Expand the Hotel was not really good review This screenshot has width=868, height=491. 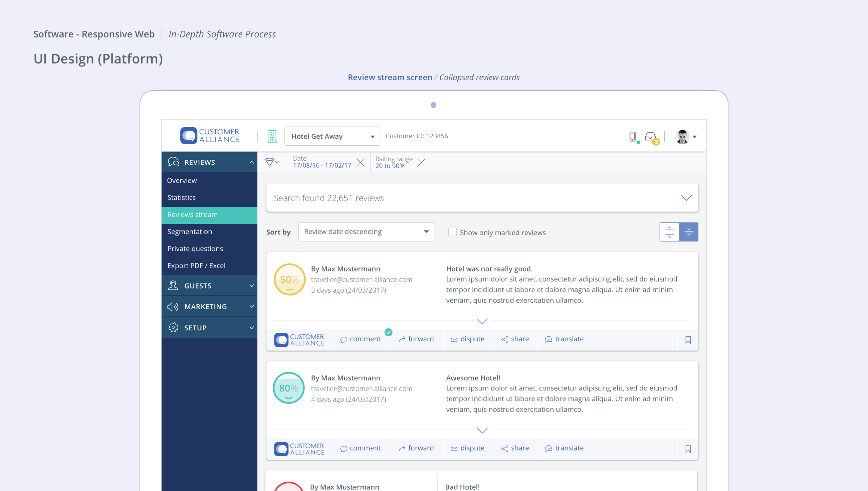(482, 321)
